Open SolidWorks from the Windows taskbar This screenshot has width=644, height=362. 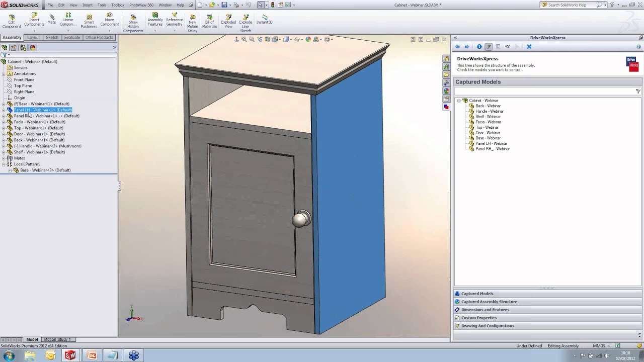pyautogui.click(x=70, y=355)
